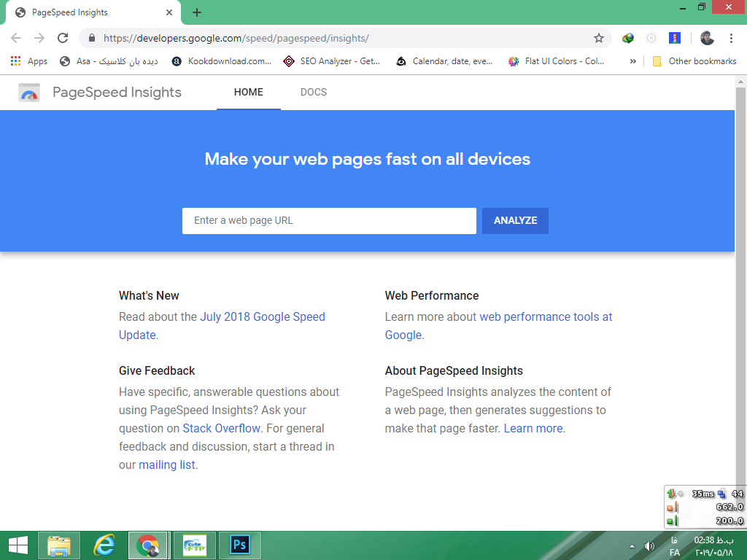Open the Asa bookmark
The image size is (747, 560).
pos(109,61)
